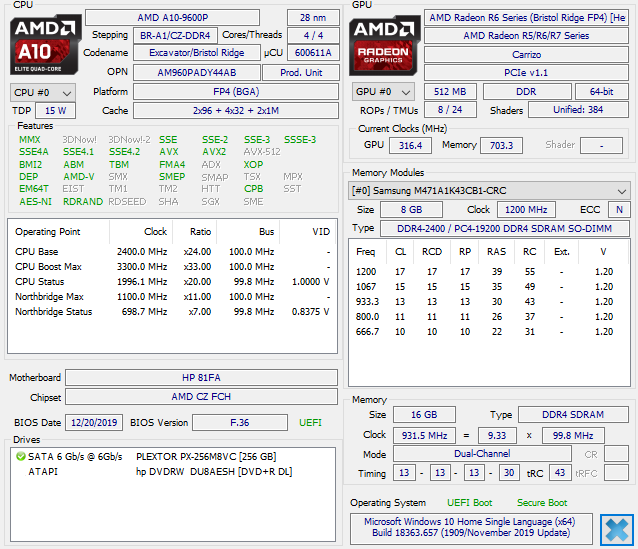Click the 600611A microcode value
The width and height of the screenshot is (638, 549).
313,52
